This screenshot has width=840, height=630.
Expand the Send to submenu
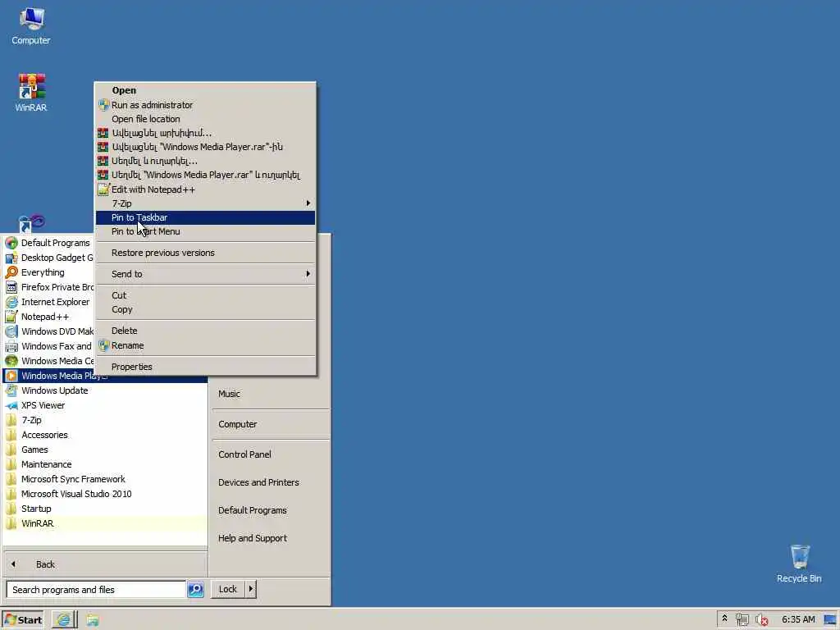point(205,274)
